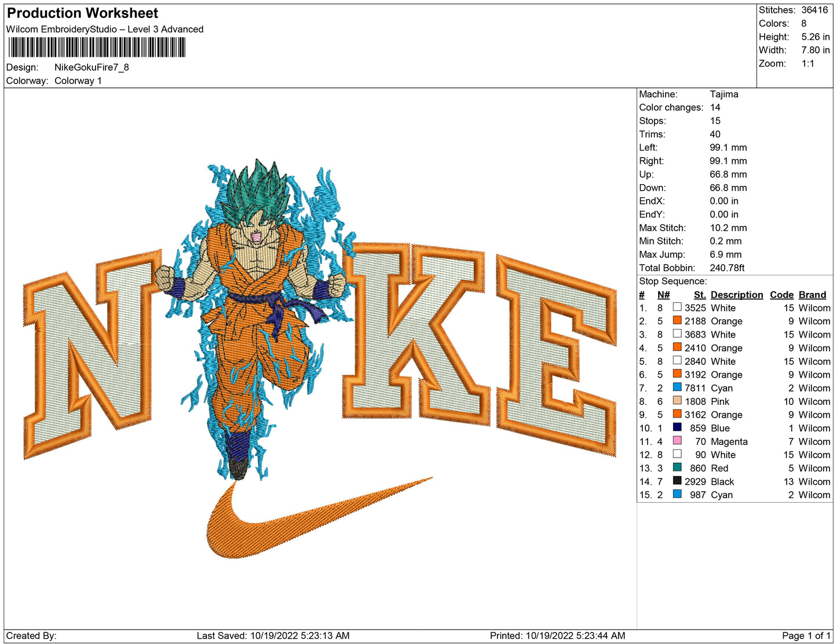Click the 'Stop Sequence:' heading
The height and width of the screenshot is (644, 837).
673,281
